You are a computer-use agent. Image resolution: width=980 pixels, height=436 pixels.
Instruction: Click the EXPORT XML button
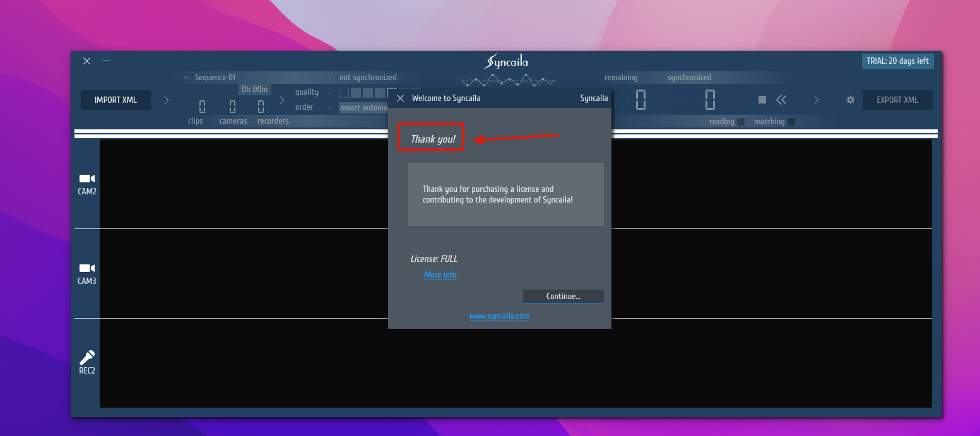897,100
